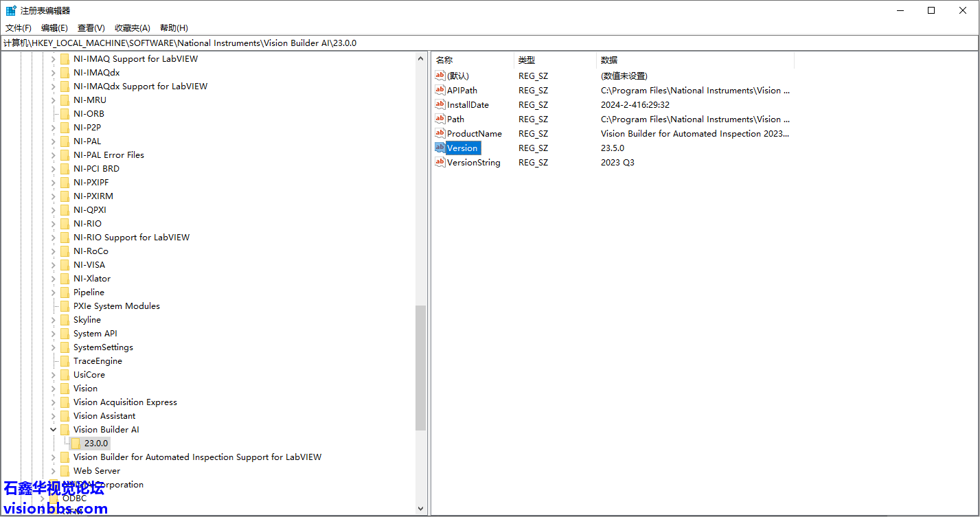
Task: Expand the Skyline registry key
Action: pos(54,320)
